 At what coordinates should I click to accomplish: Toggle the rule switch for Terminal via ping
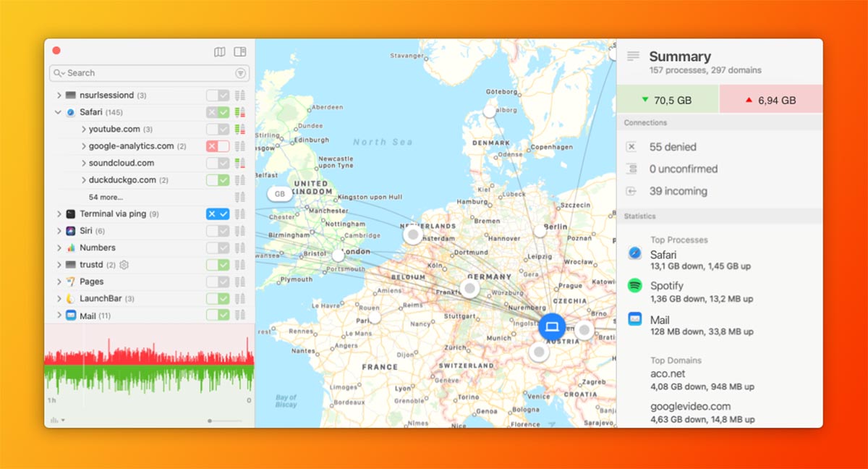coord(218,214)
